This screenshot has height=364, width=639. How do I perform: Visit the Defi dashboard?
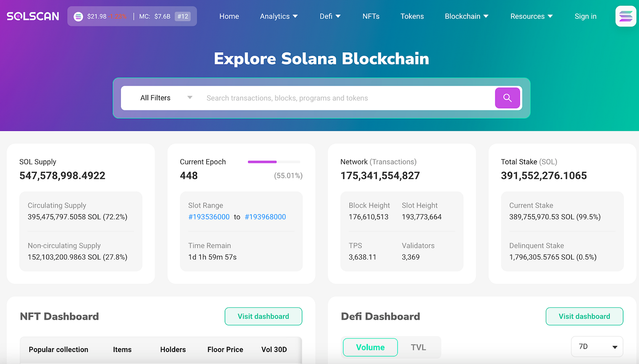[x=584, y=316]
